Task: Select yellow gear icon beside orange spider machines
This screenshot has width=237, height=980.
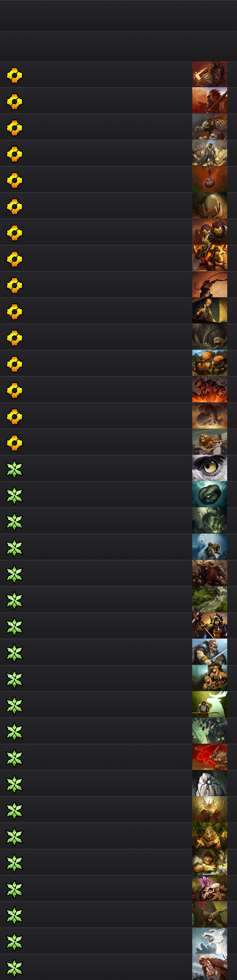Action: [14, 364]
